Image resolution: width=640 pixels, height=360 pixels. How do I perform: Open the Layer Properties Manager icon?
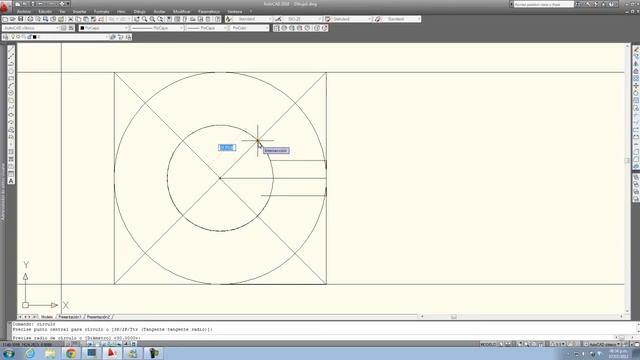[5, 37]
